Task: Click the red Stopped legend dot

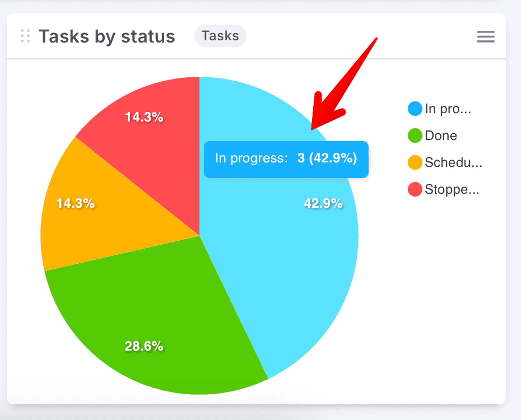Action: [x=415, y=190]
